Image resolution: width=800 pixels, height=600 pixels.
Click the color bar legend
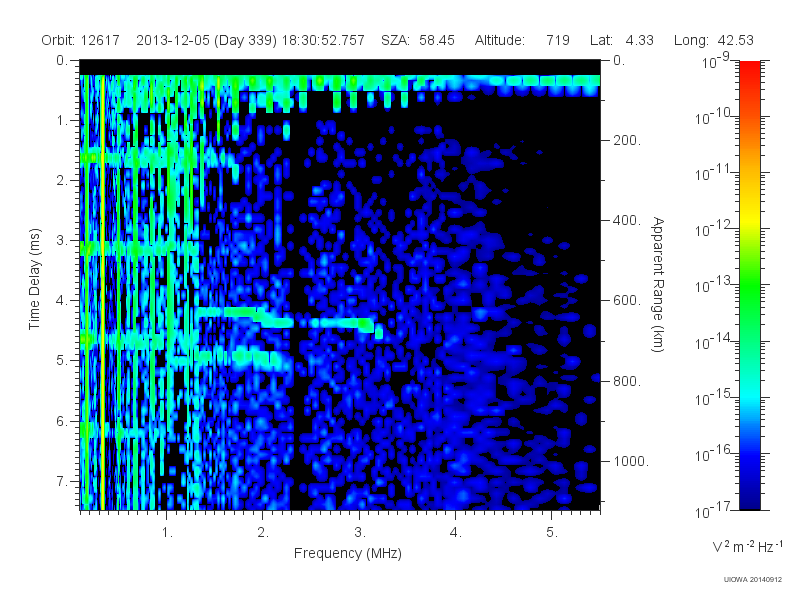click(750, 285)
